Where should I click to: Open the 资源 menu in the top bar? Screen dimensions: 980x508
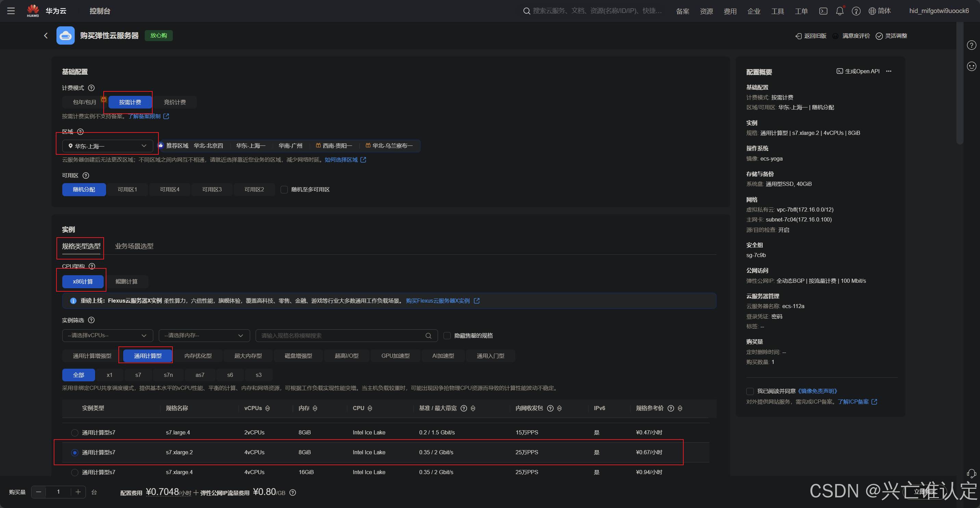[x=707, y=11]
